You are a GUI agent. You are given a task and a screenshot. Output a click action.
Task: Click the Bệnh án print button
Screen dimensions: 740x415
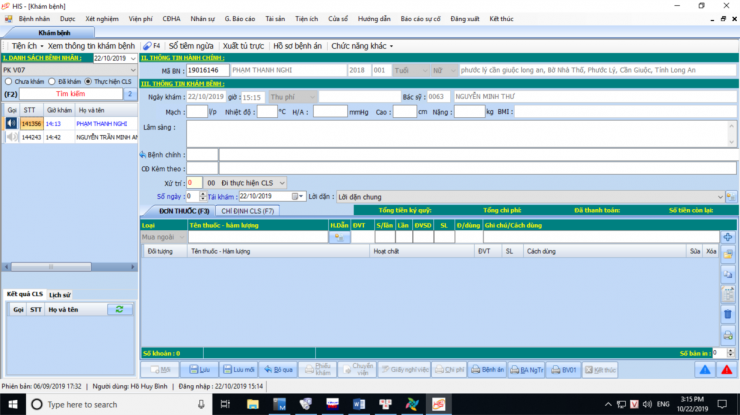(x=486, y=370)
